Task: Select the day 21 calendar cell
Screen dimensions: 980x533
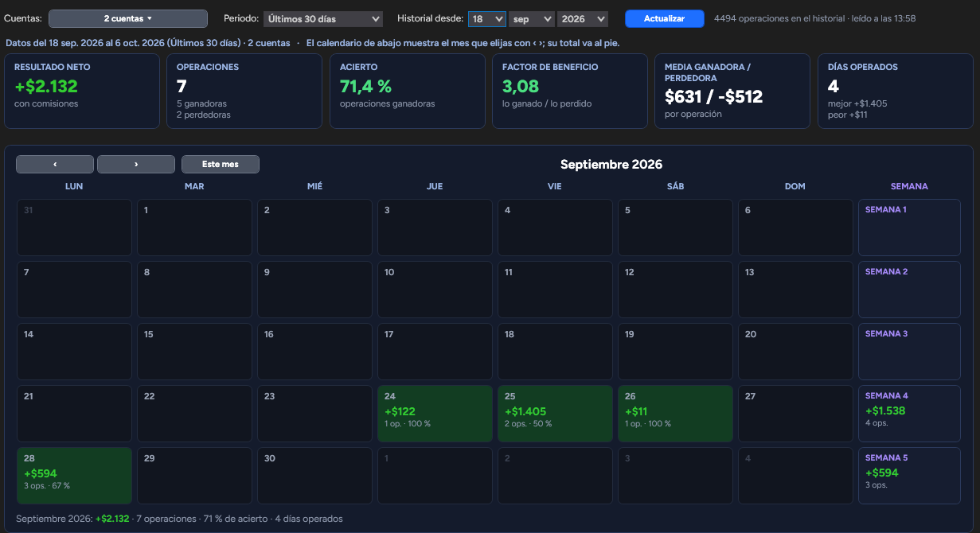Action: click(x=74, y=414)
